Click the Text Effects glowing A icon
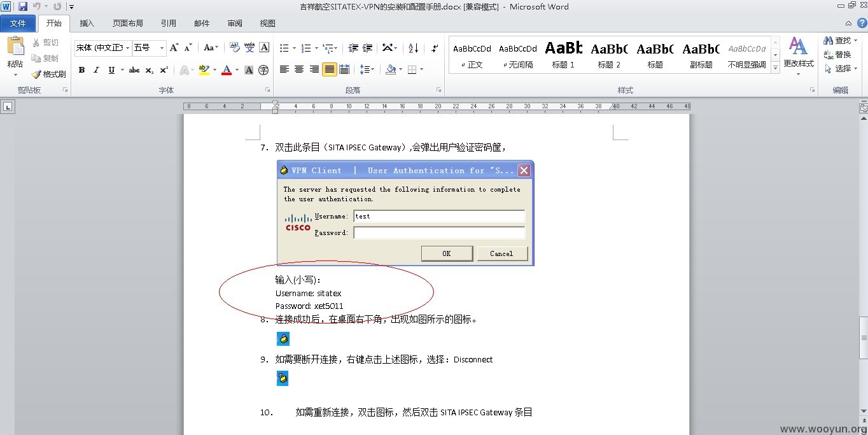 click(183, 70)
